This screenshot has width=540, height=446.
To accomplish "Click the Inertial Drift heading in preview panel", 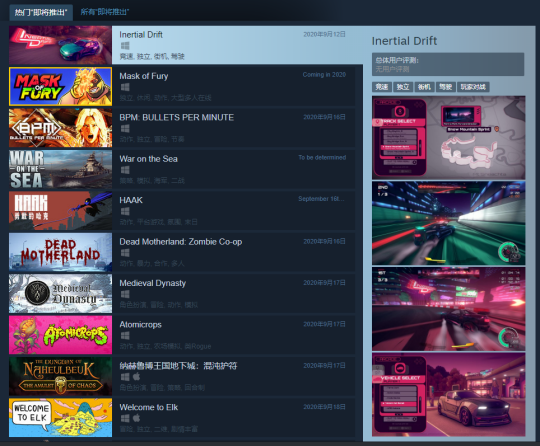I will click(404, 41).
